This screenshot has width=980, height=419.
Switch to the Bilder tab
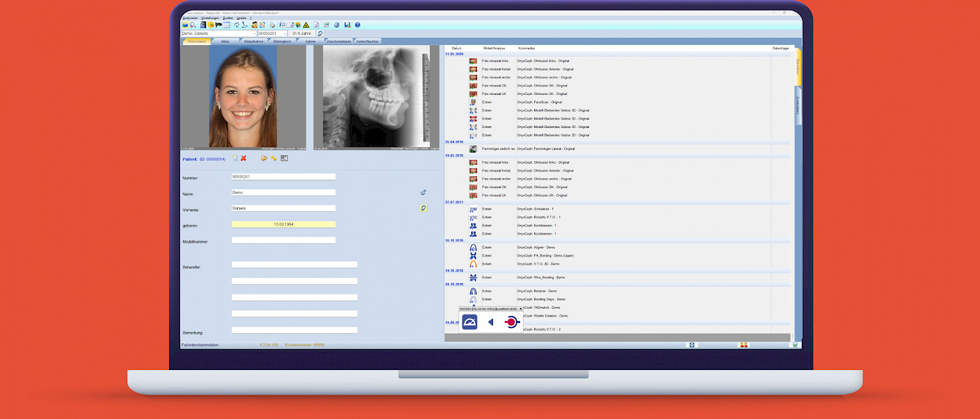point(225,42)
